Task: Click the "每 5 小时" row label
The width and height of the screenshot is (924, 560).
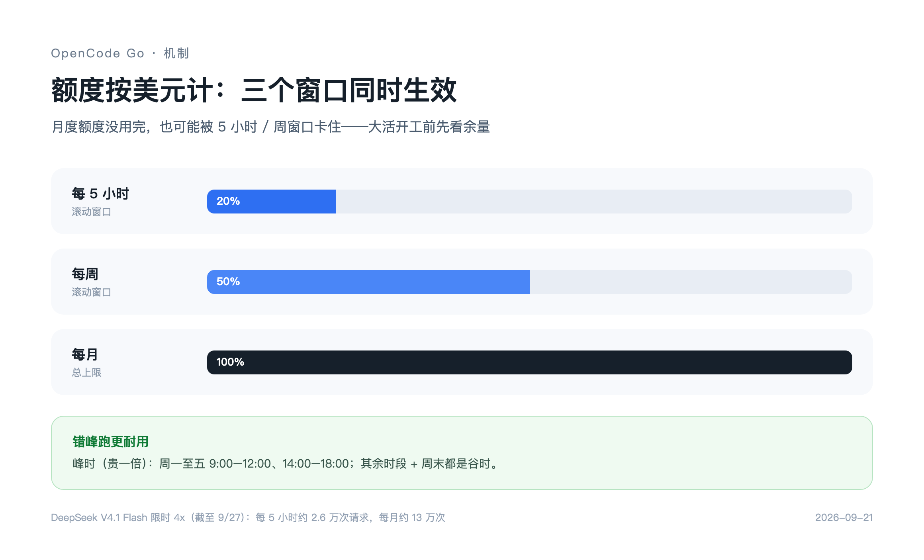Action: click(x=100, y=194)
